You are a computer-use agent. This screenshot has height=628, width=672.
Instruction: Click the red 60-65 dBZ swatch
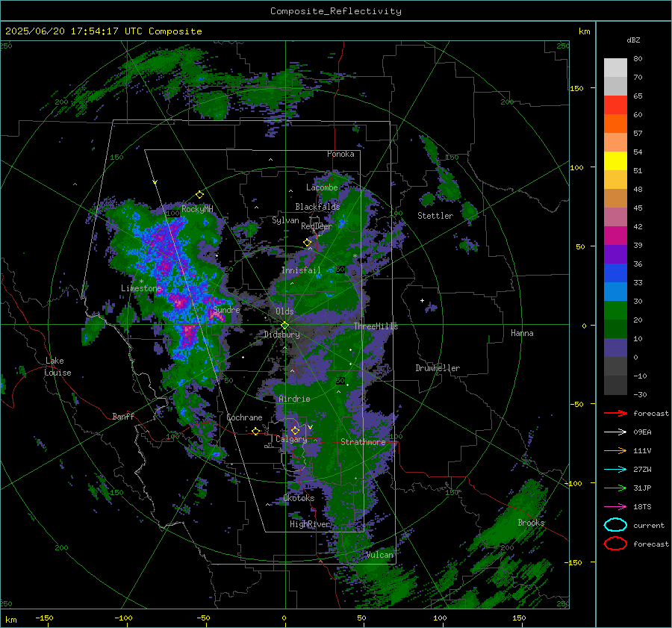pyautogui.click(x=615, y=105)
